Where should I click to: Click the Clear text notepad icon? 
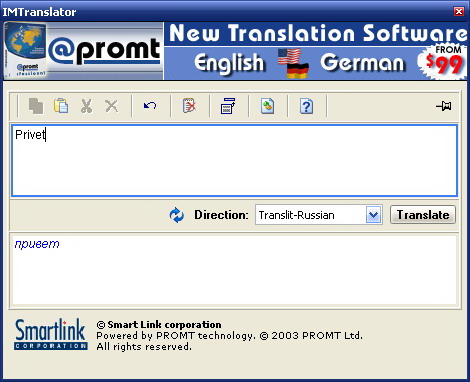point(189,106)
